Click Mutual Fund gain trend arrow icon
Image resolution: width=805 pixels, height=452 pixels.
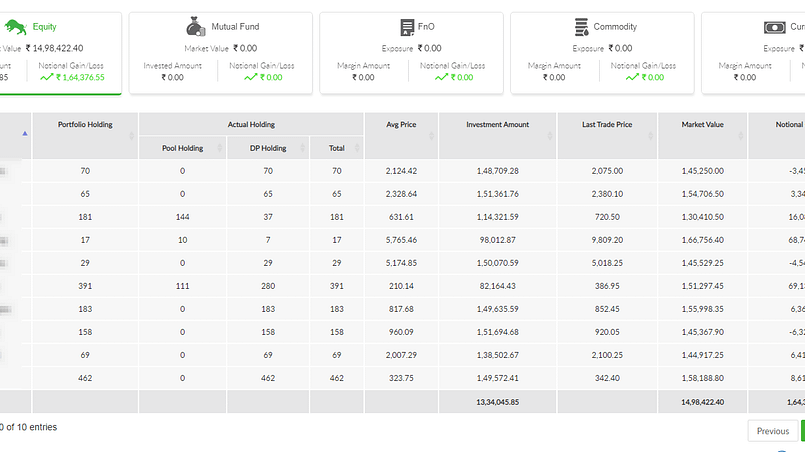click(x=251, y=78)
